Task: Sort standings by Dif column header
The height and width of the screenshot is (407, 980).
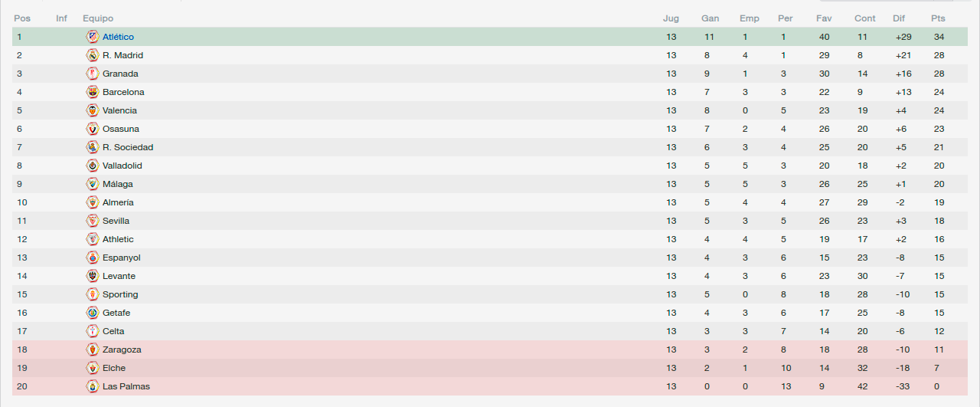Action: 899,18
